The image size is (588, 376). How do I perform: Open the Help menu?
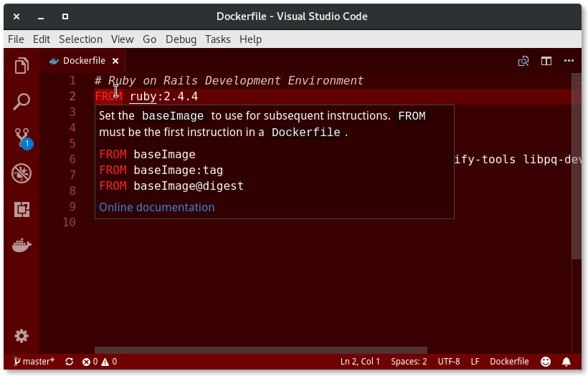pos(250,39)
